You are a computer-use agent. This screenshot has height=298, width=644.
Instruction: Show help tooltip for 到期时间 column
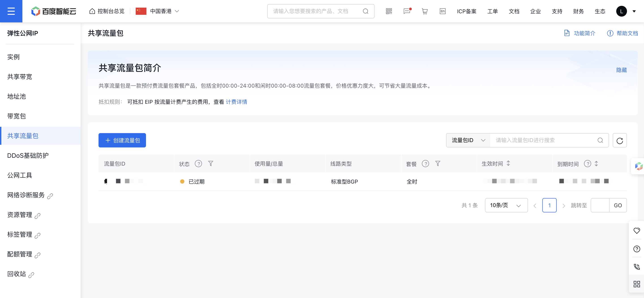[587, 164]
